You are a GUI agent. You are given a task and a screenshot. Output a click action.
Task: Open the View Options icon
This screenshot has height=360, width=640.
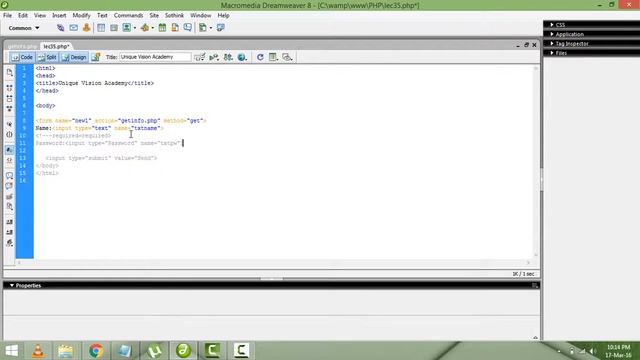[273, 57]
